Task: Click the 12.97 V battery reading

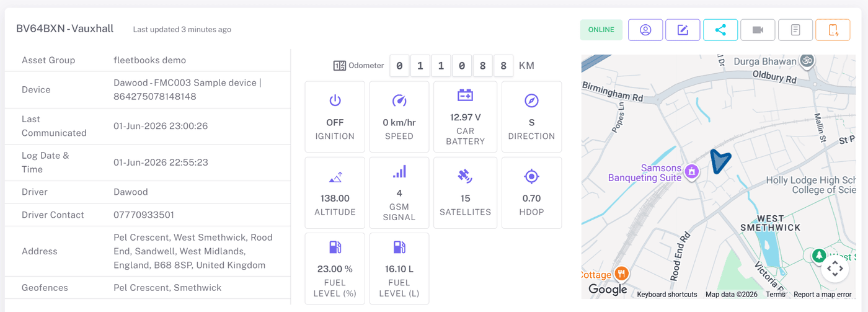Action: [x=465, y=117]
